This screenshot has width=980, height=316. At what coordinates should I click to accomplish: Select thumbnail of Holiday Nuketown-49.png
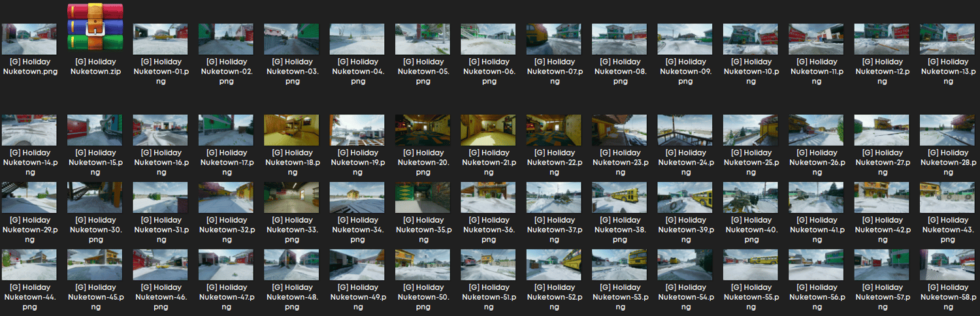(x=357, y=264)
